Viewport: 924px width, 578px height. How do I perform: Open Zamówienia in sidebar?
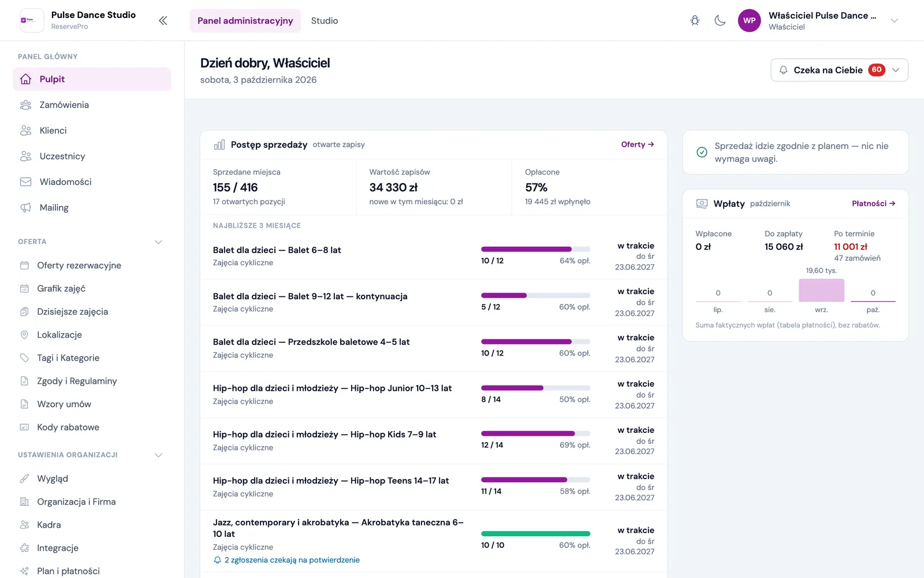92,105
